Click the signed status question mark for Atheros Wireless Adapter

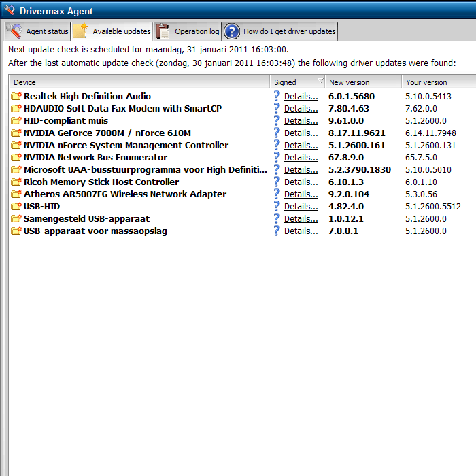tap(277, 194)
